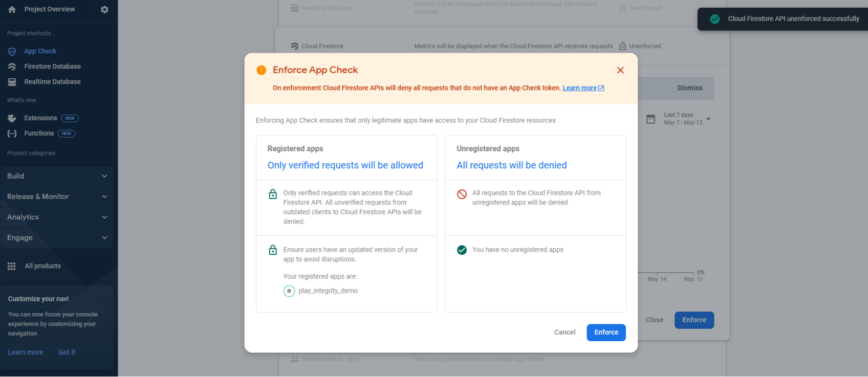Click the Realtime Database icon in sidebar

coord(12,82)
